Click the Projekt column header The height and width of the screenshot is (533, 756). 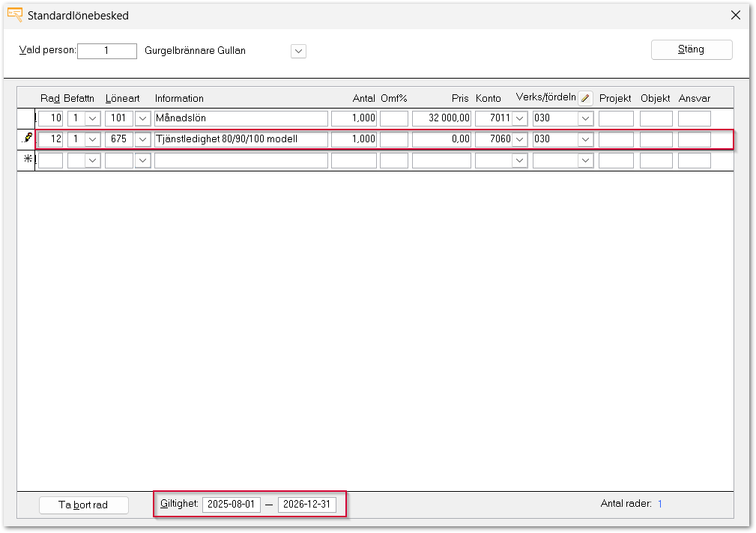click(615, 98)
